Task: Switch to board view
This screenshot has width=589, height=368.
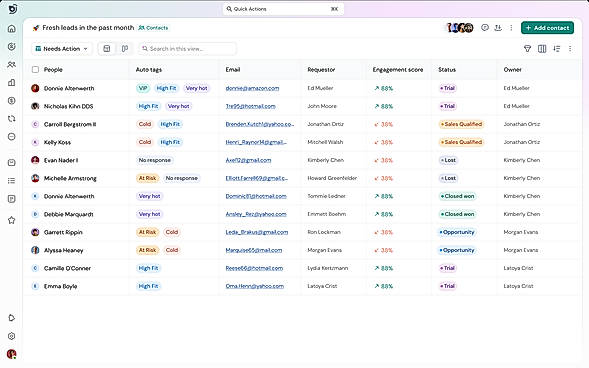Action: 125,48
